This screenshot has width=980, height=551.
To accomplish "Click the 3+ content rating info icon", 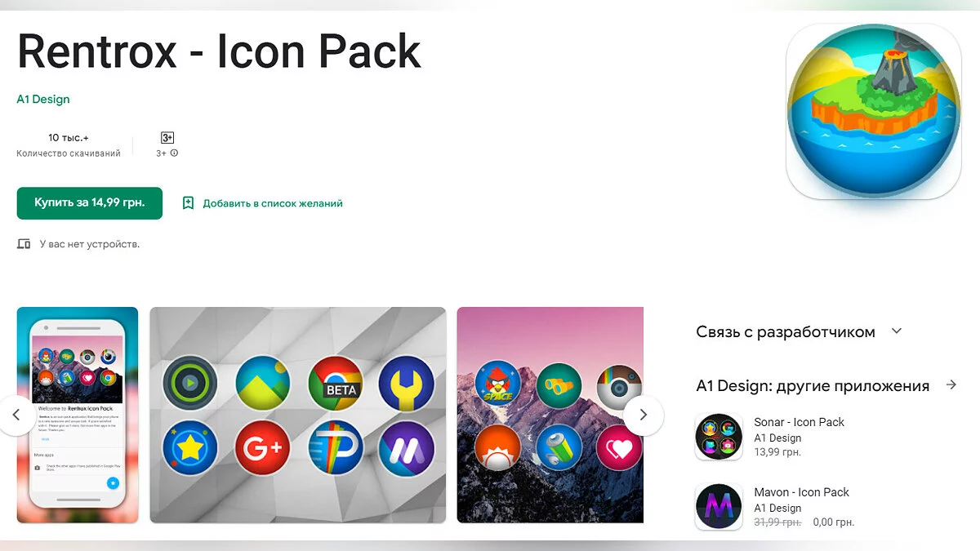I will (174, 153).
